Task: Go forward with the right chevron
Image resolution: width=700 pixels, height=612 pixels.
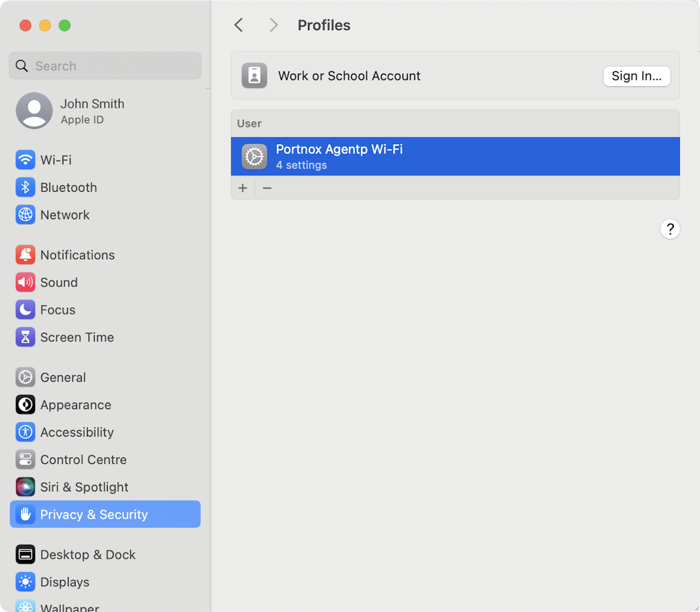Action: pyautogui.click(x=273, y=25)
